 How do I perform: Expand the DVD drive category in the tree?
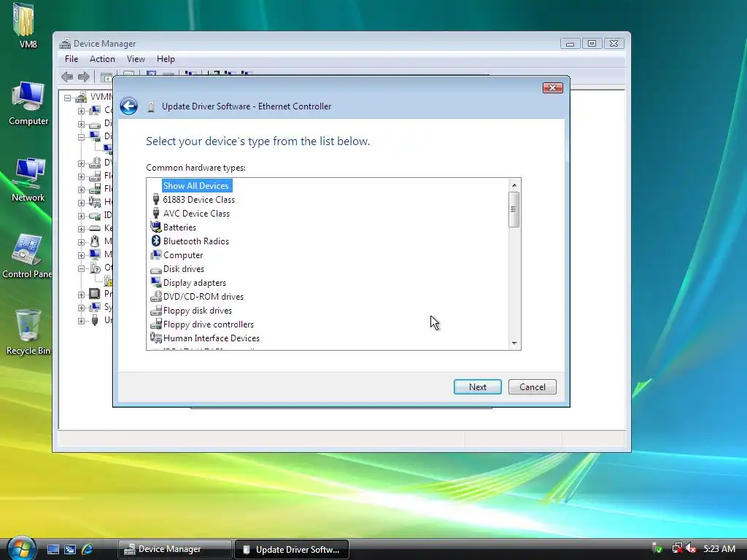click(81, 163)
